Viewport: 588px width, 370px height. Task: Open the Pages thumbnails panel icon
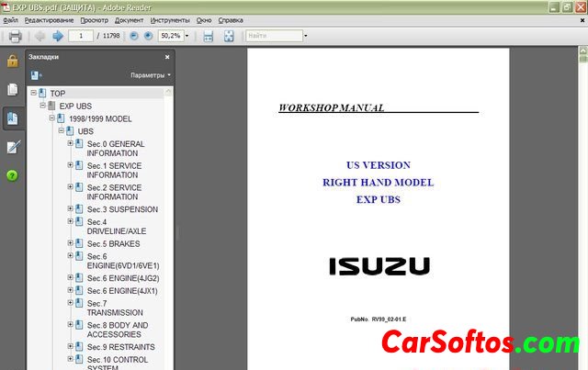click(13, 90)
